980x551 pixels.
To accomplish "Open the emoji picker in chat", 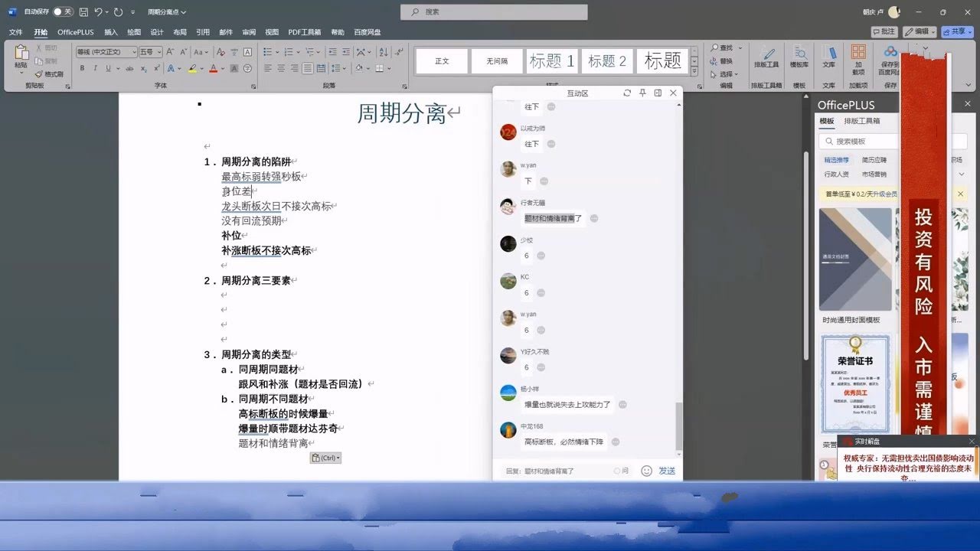I will 646,471.
